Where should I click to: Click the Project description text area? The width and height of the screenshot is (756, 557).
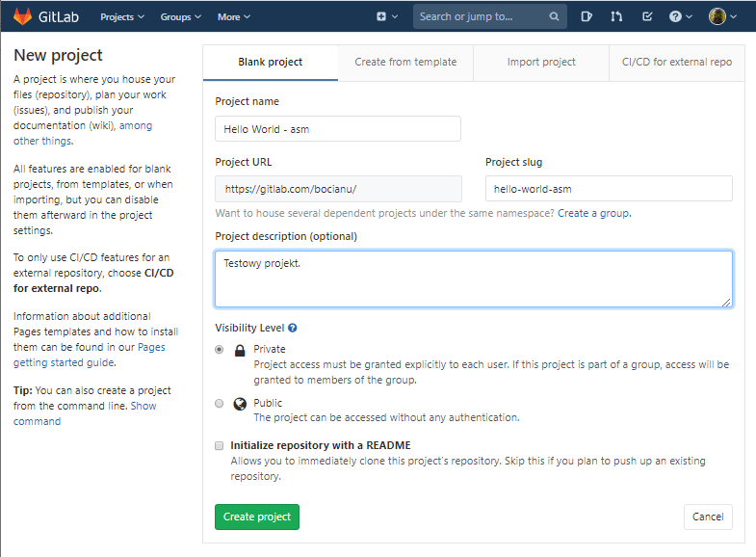click(474, 278)
